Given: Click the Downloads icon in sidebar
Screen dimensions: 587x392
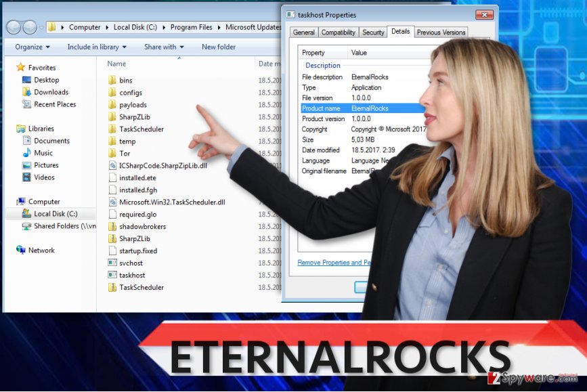Looking at the screenshot, I should pos(26,91).
